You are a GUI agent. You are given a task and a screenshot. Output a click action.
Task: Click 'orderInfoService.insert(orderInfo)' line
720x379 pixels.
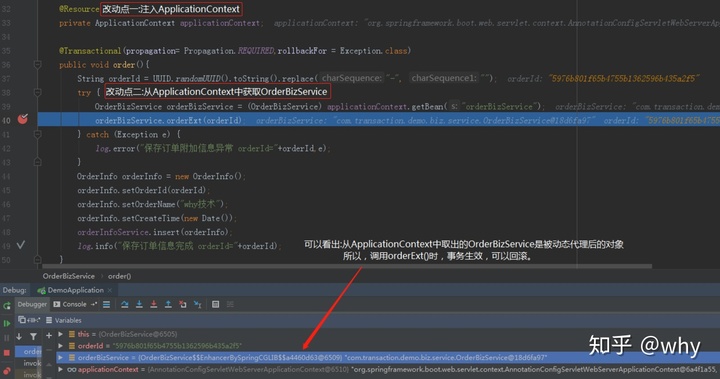(x=155, y=232)
